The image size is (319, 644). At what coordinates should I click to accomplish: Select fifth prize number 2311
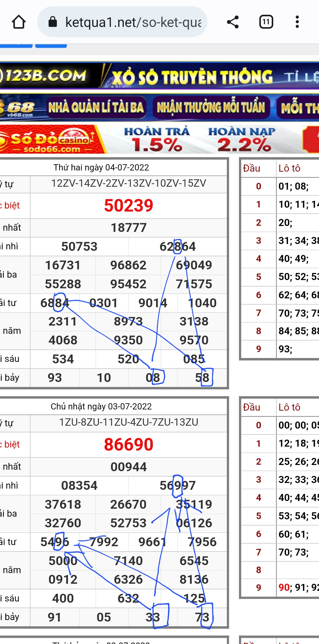pyautogui.click(x=63, y=322)
